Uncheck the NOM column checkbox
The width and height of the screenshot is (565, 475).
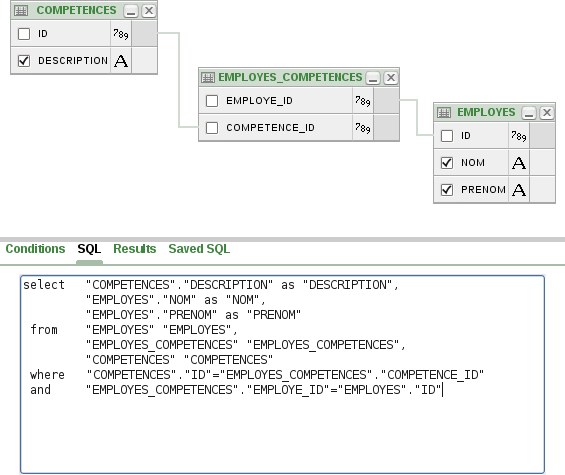coord(447,163)
